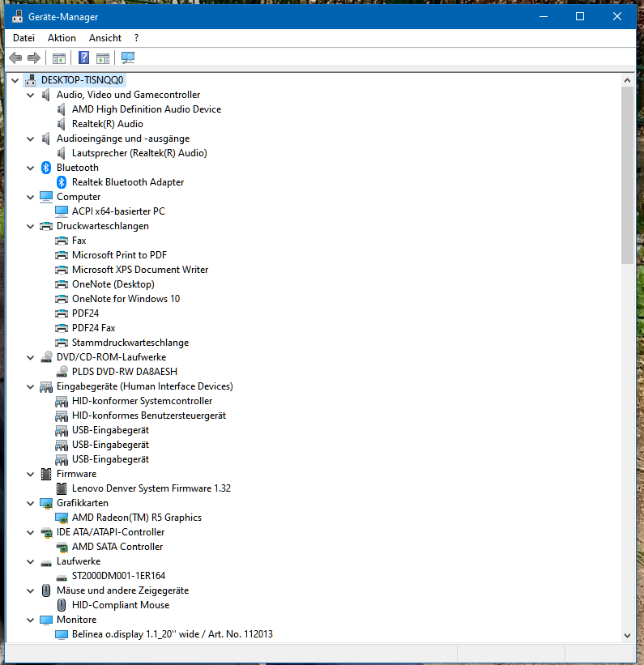Viewport: 644px width, 665px height.
Task: Select the PDF24 printer entry
Action: pyautogui.click(x=85, y=313)
